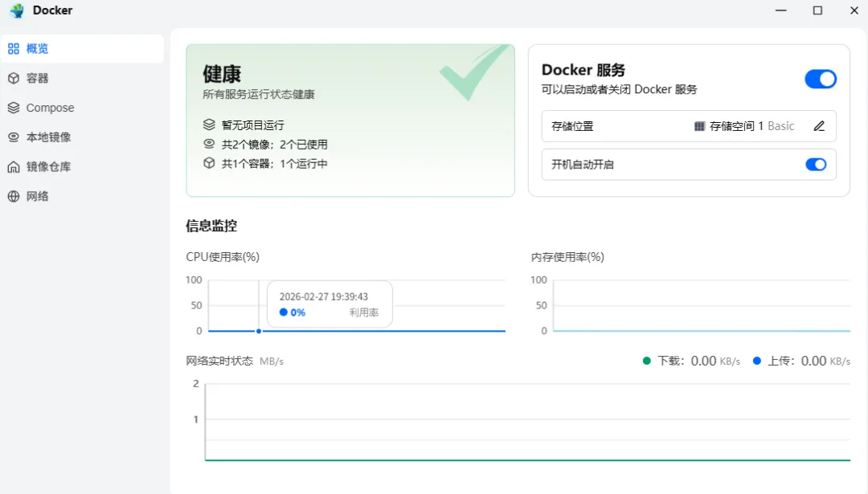868x494 pixels.
Task: Click the 镜像仓库 house icon in sidebar
Action: point(14,166)
